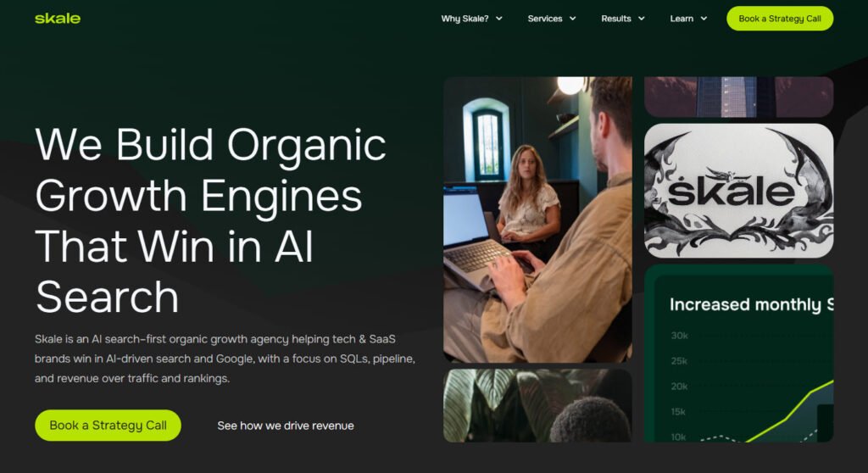Viewport: 868px width, 473px height.
Task: Expand the Learn chevron arrow
Action: [704, 19]
